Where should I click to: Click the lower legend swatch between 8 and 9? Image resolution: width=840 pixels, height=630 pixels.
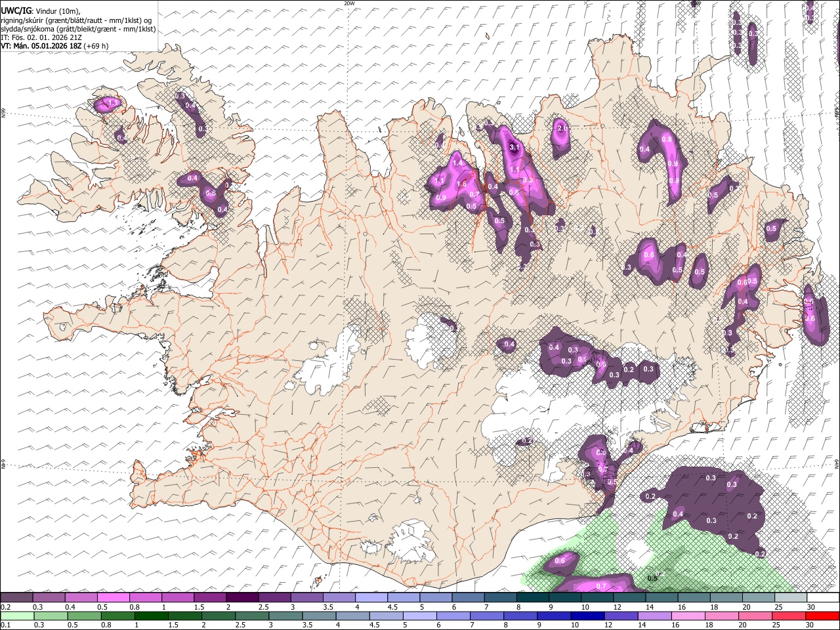point(521,616)
